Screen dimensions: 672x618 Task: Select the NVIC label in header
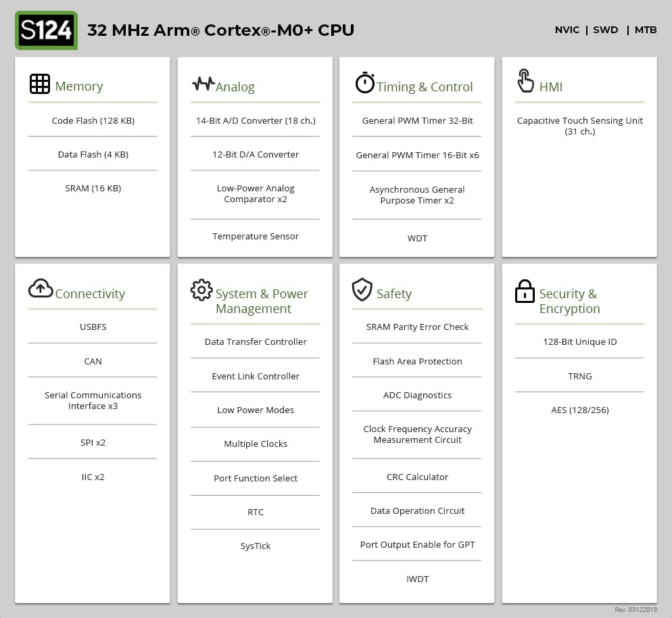(567, 30)
